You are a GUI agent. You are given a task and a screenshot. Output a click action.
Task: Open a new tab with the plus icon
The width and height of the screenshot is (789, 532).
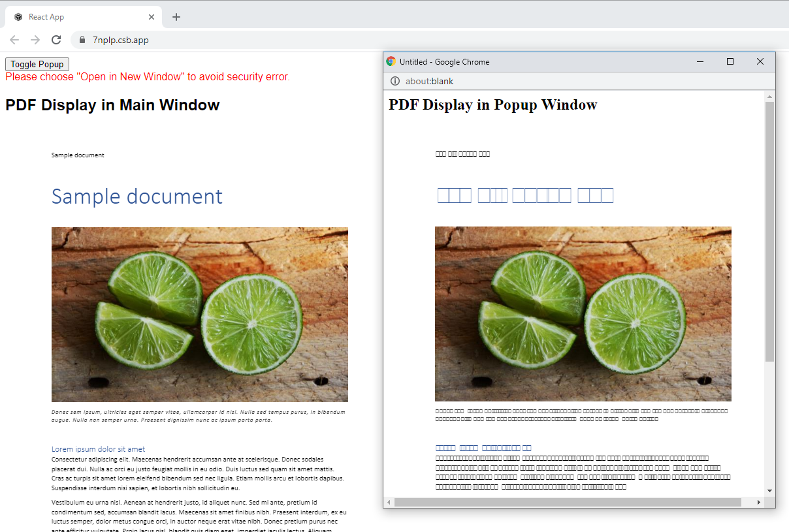[x=176, y=17]
